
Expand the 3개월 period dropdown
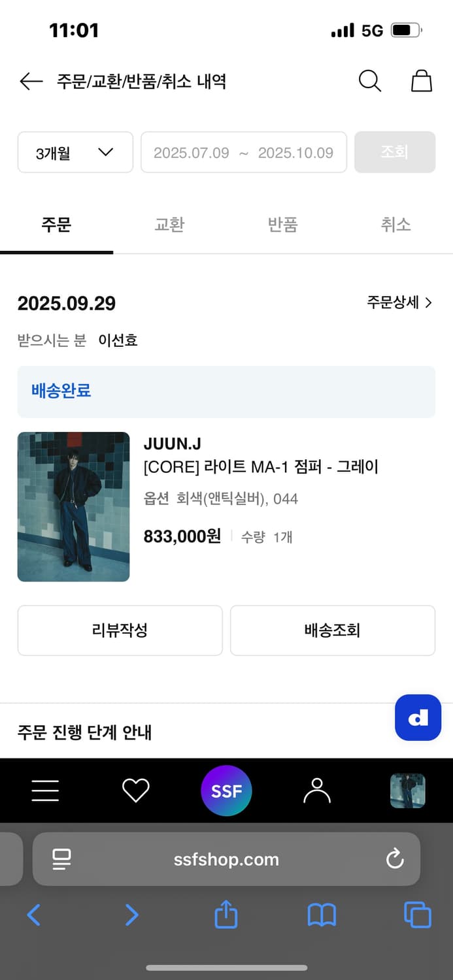coord(75,153)
